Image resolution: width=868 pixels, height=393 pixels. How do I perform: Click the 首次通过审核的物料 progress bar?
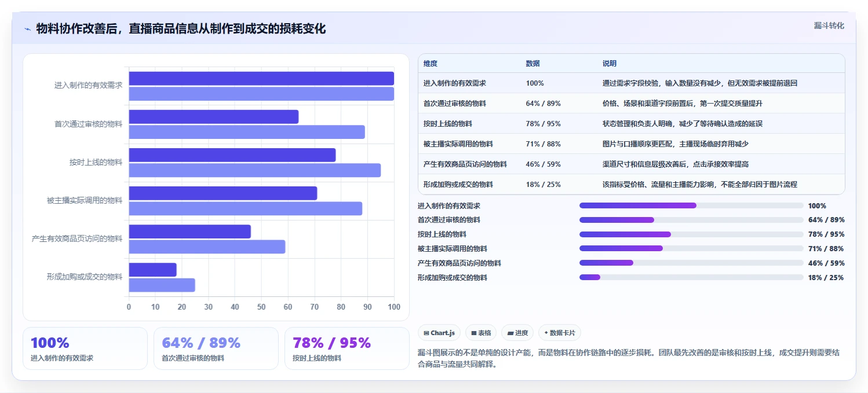[x=691, y=220]
